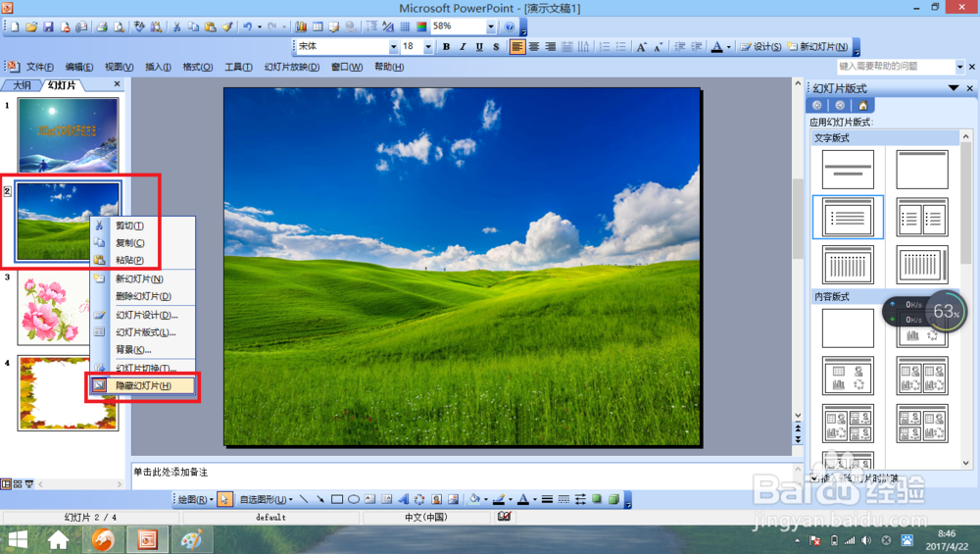This screenshot has width=980, height=554.
Task: Expand the 自选图形(U) AutoShapes menu
Action: click(267, 500)
